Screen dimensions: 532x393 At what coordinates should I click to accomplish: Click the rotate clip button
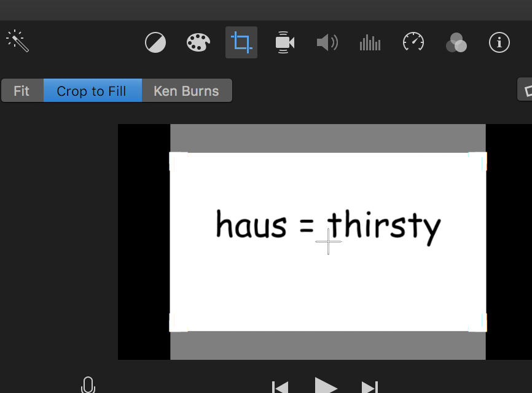point(526,90)
